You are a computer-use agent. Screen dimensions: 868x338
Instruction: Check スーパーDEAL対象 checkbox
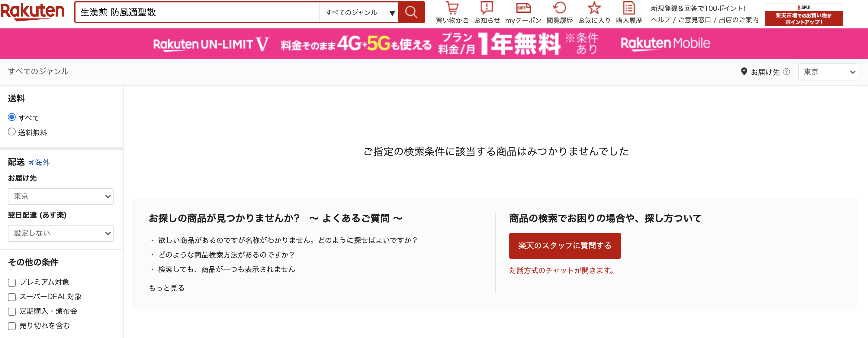[12, 297]
